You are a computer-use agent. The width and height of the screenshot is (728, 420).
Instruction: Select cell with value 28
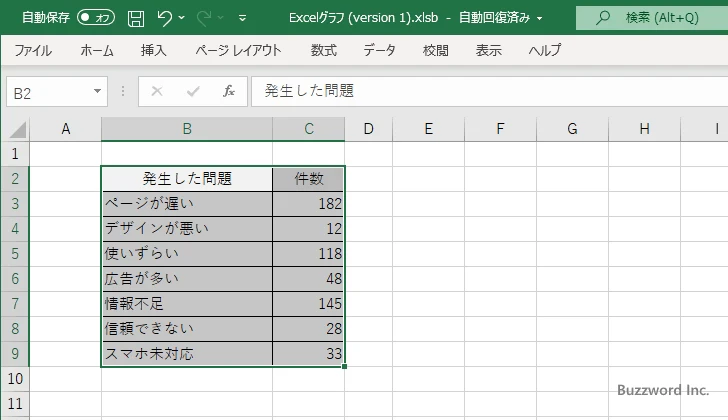click(309, 329)
